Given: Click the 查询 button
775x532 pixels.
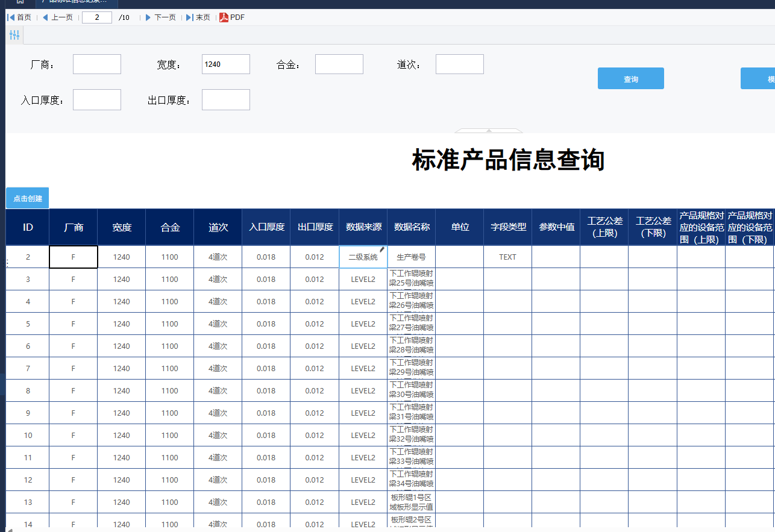Looking at the screenshot, I should pos(631,78).
